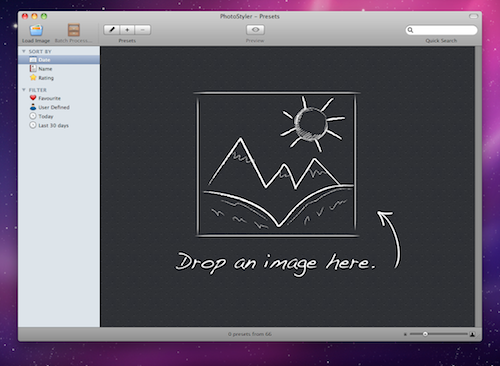Click the thumbnail size slider knob
Viewport: 500px width, 366px height.
pos(425,334)
